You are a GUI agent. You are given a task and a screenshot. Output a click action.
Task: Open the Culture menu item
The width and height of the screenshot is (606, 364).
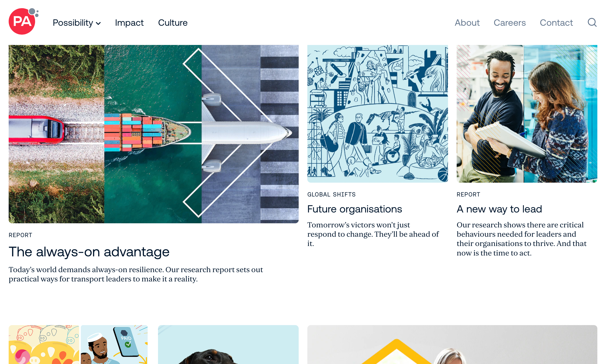(173, 23)
